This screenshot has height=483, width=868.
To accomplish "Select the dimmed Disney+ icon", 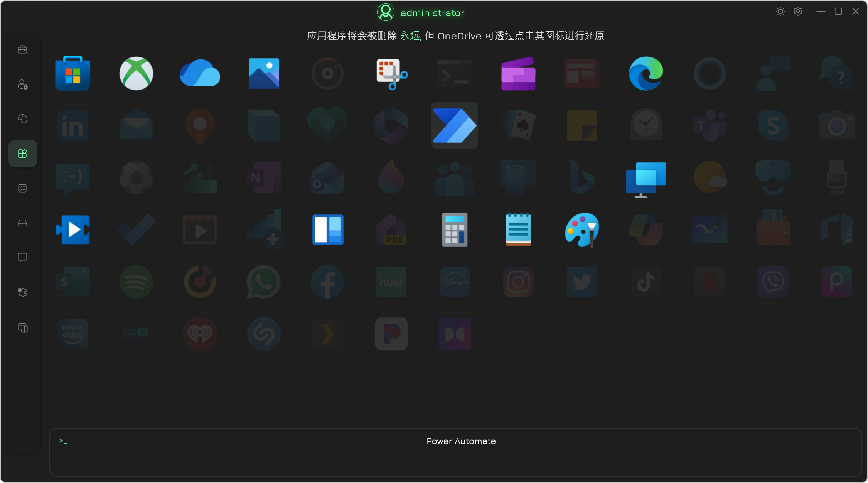I will click(455, 282).
